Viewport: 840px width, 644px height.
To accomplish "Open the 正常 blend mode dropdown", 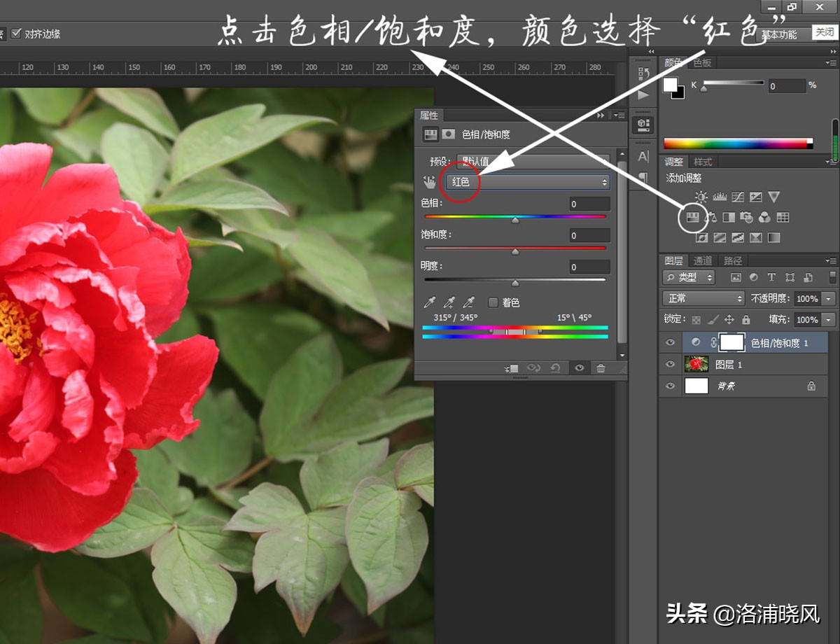I will coord(703,298).
